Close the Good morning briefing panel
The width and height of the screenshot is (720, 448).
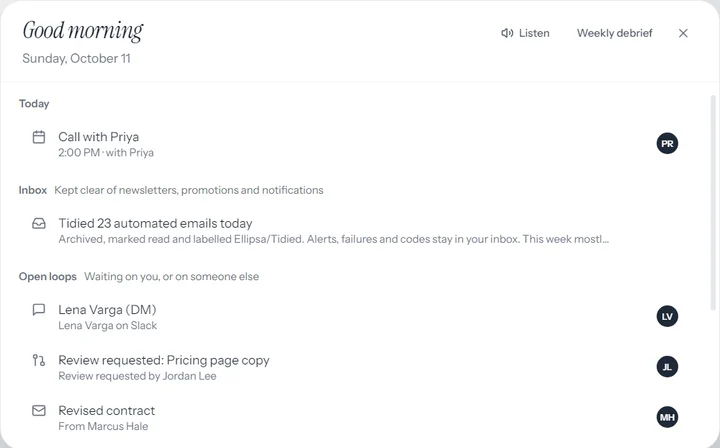pyautogui.click(x=683, y=33)
